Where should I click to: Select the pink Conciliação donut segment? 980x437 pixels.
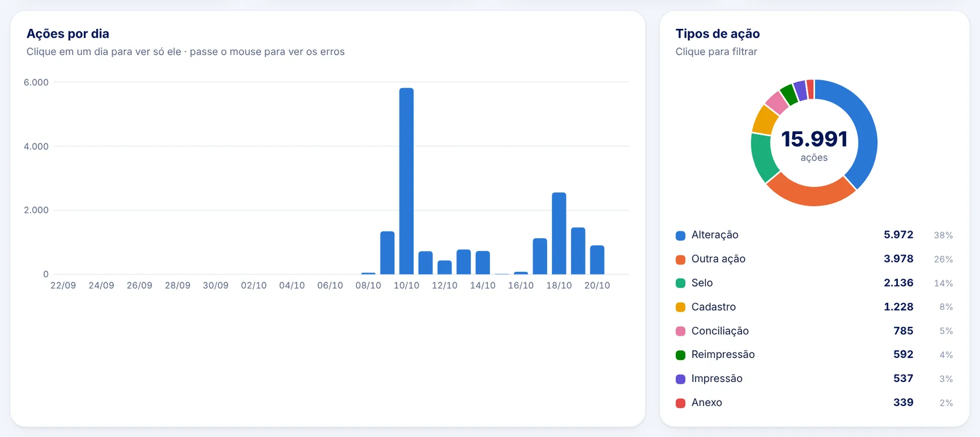point(777,102)
